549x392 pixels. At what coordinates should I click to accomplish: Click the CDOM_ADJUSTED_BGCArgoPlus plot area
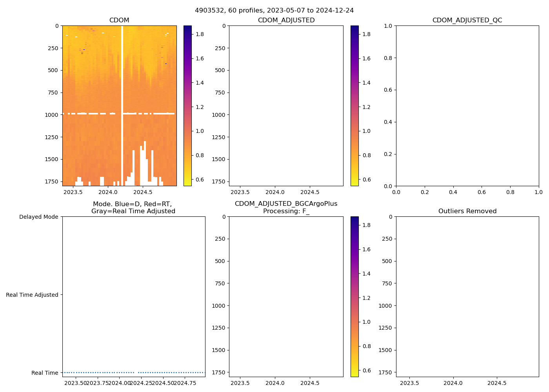(x=286, y=296)
